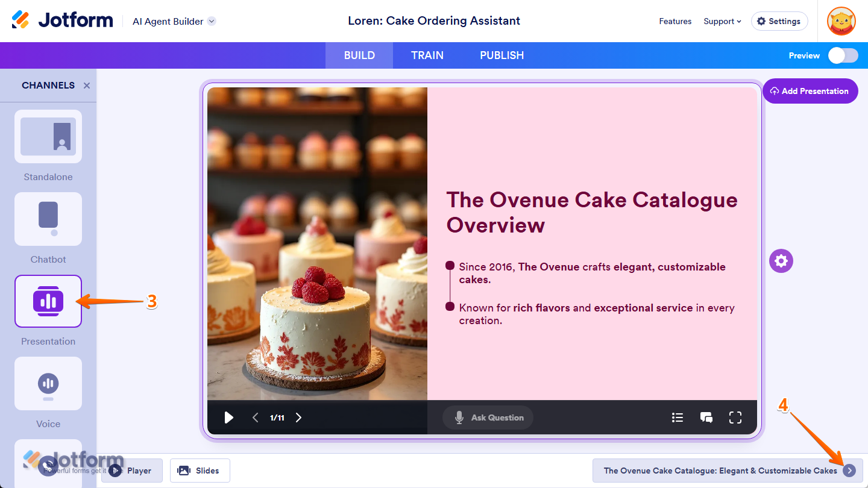Click the agent title Loren: Cake Ordering Assistant
Viewport: 868px width, 488px height.
(x=434, y=21)
